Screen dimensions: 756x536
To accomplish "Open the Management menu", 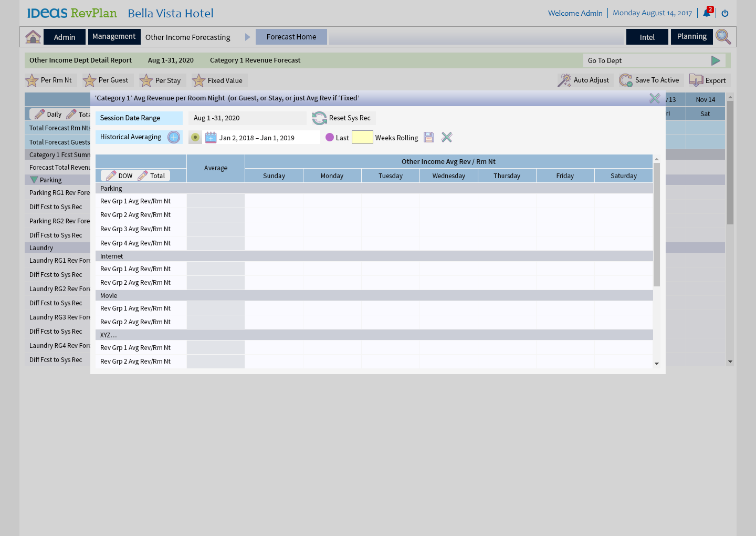I will click(x=114, y=37).
